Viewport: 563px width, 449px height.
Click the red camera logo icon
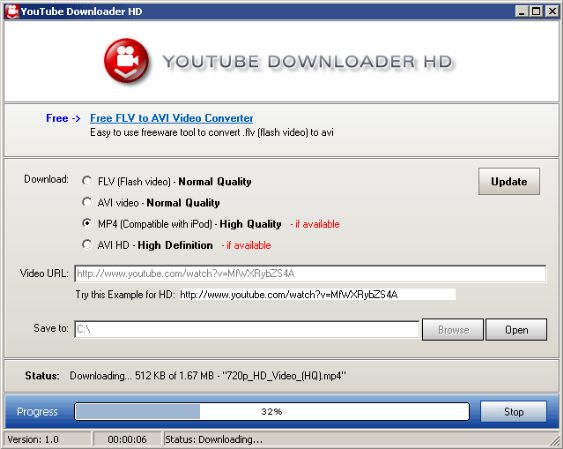coord(126,61)
